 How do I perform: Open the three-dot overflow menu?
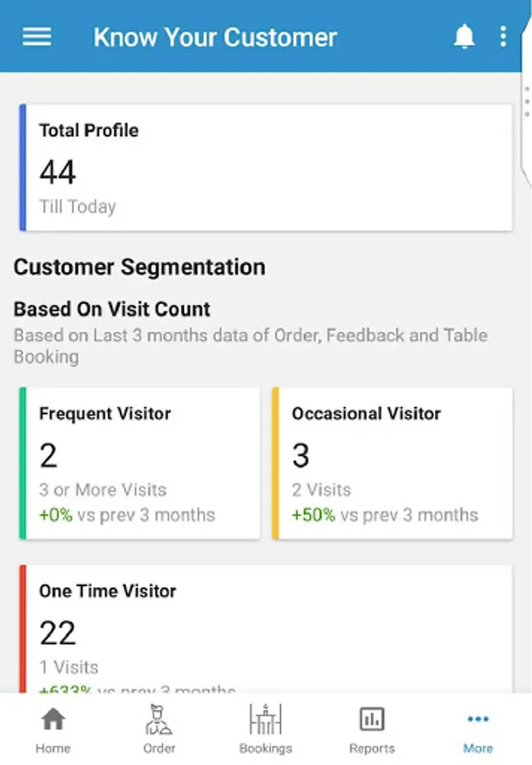click(x=503, y=37)
